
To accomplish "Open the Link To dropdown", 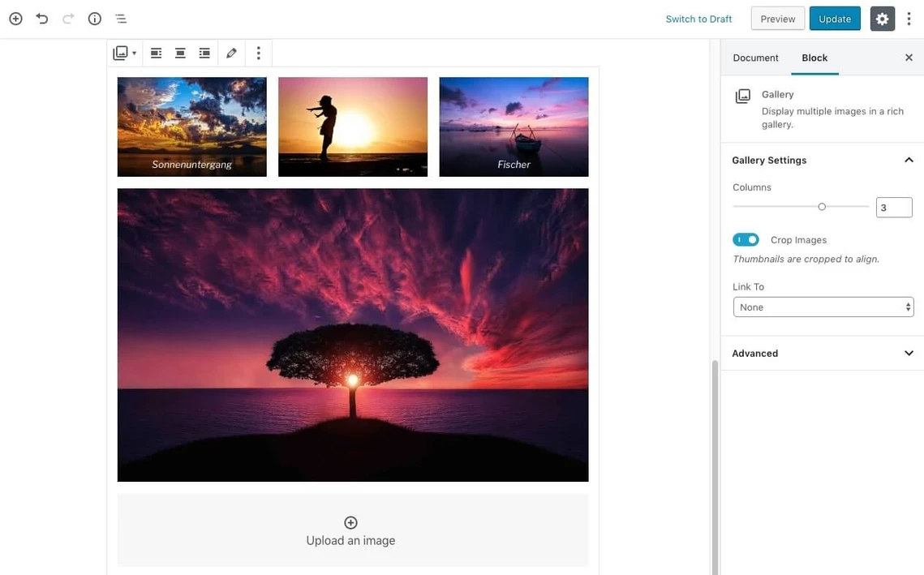I will tap(823, 307).
